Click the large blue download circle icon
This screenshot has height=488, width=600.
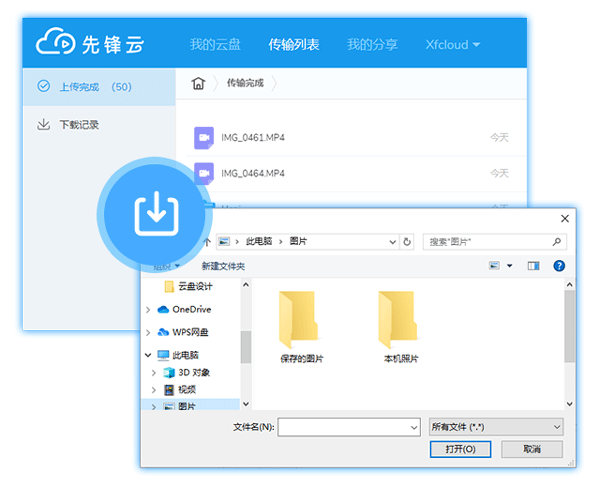coord(155,212)
